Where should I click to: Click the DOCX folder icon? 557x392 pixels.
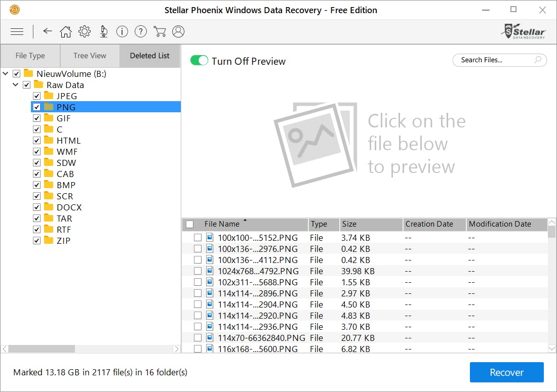pos(49,207)
